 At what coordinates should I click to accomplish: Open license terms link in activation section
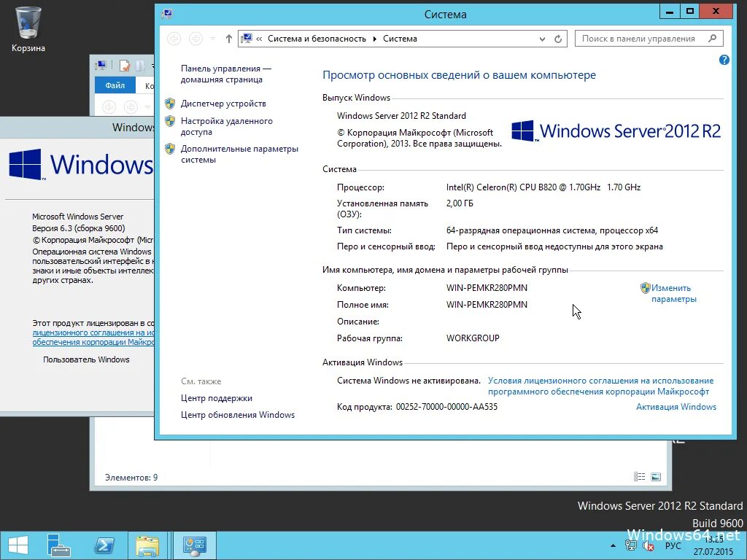(x=600, y=386)
